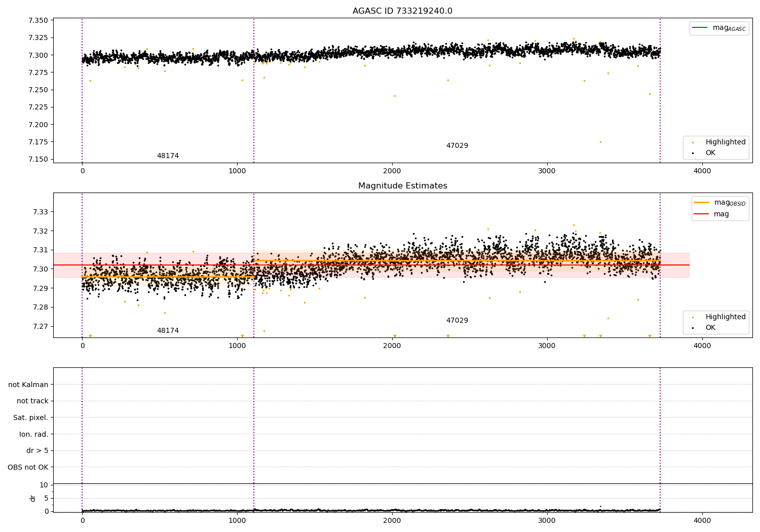Screen dimensions: 760x532
Task: Click x-axis tick 1000 of AGASC ID plot
Action: coord(237,171)
